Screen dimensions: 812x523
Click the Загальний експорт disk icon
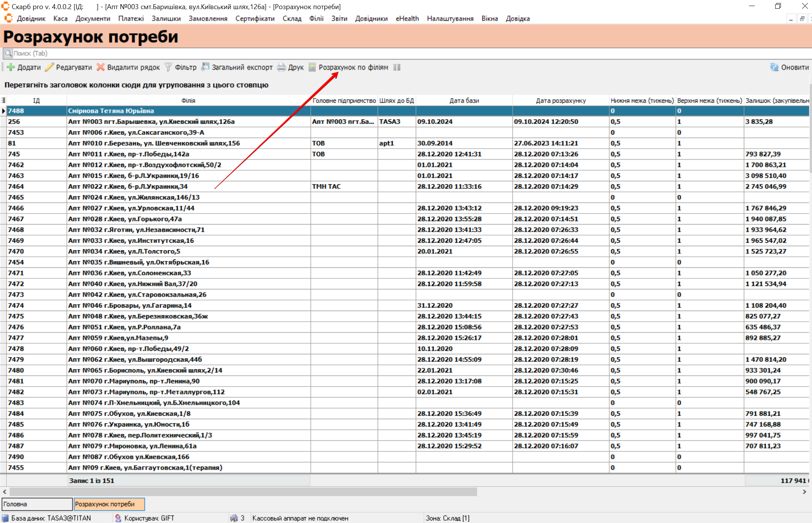point(205,67)
